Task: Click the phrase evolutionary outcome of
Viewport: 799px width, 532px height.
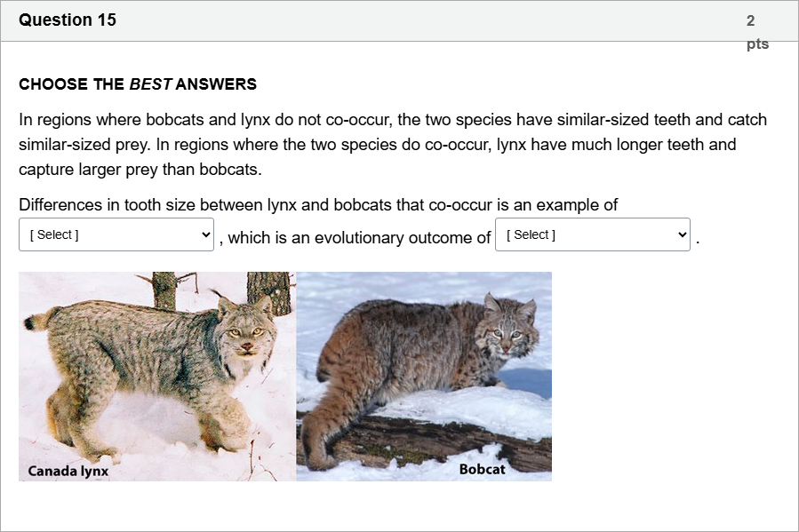Action: pos(404,237)
